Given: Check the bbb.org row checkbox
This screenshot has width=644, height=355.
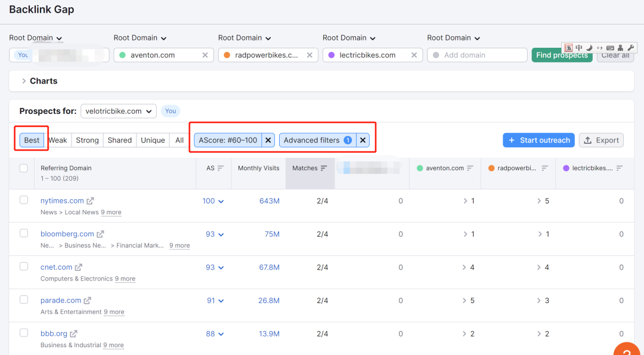Looking at the screenshot, I should pos(24,334).
